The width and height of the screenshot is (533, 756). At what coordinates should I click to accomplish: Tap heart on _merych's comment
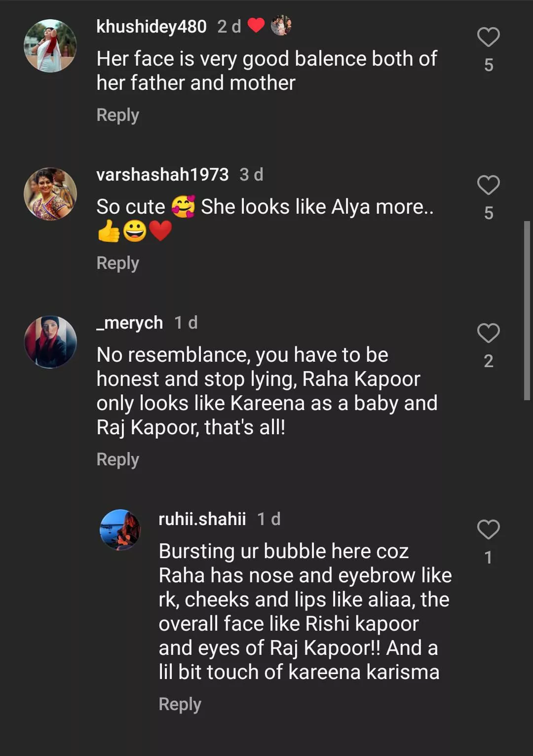488,333
